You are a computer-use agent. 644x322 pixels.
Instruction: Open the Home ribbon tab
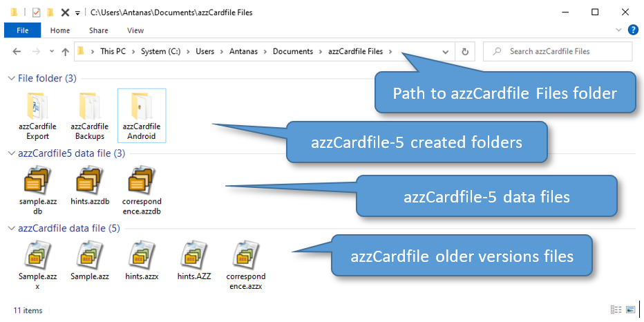point(60,30)
